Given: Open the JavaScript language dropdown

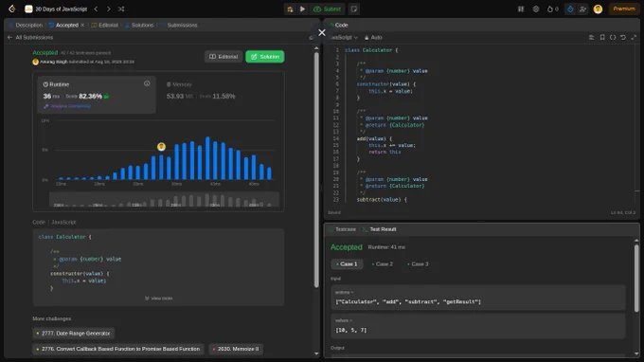Looking at the screenshot, I should 344,37.
